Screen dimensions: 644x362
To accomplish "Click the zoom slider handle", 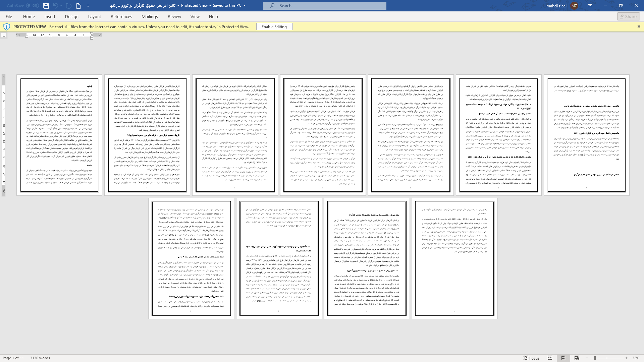I will coord(595,358).
